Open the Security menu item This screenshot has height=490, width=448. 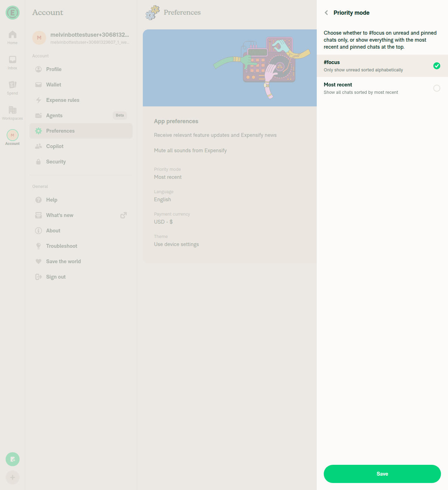[81, 162]
